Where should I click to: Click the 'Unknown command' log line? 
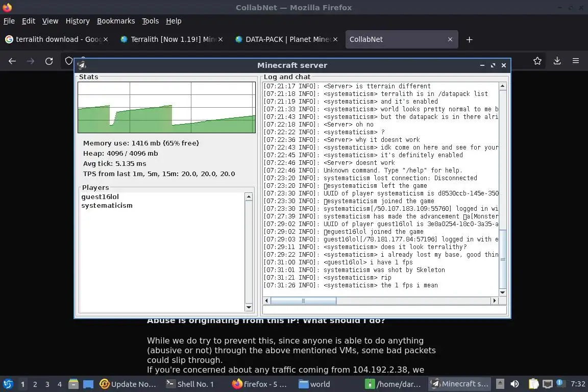tap(362, 170)
